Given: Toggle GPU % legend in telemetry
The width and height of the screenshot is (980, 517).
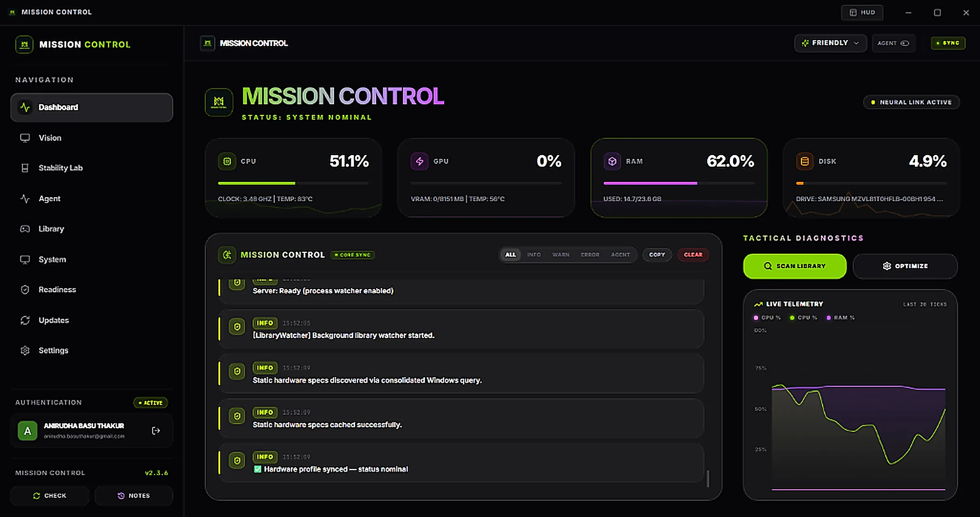Looking at the screenshot, I should point(767,317).
